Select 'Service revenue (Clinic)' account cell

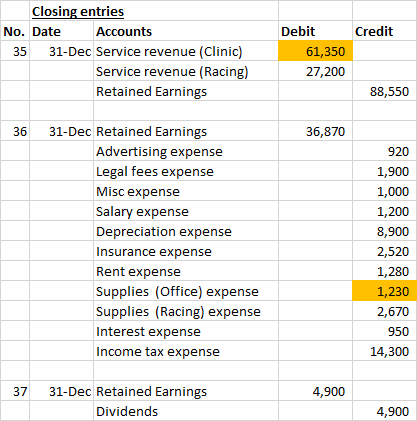[x=186, y=51]
